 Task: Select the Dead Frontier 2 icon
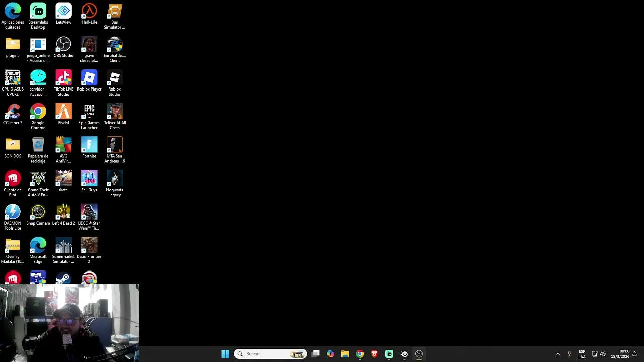89,251
